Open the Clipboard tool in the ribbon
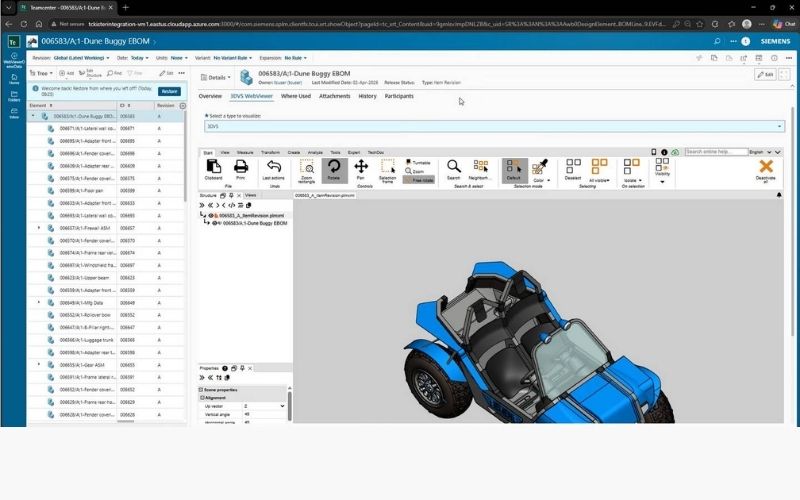This screenshot has height=500, width=800. point(213,167)
